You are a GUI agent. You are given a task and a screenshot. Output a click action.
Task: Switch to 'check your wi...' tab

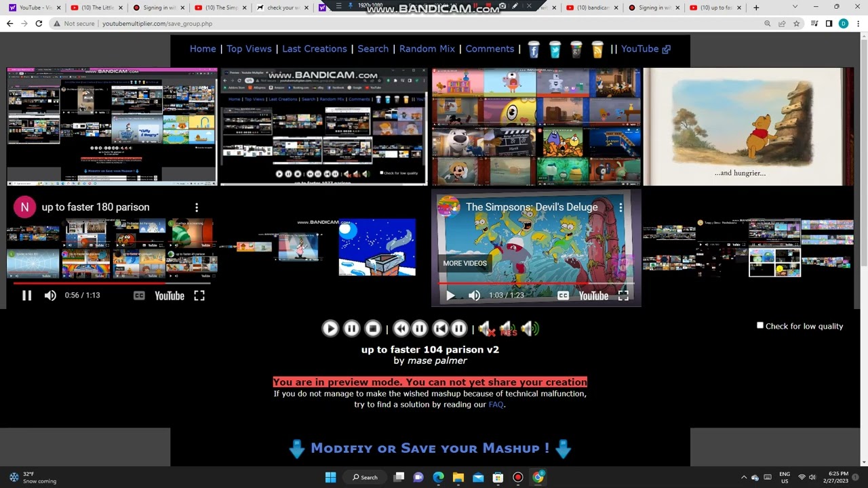coord(281,7)
